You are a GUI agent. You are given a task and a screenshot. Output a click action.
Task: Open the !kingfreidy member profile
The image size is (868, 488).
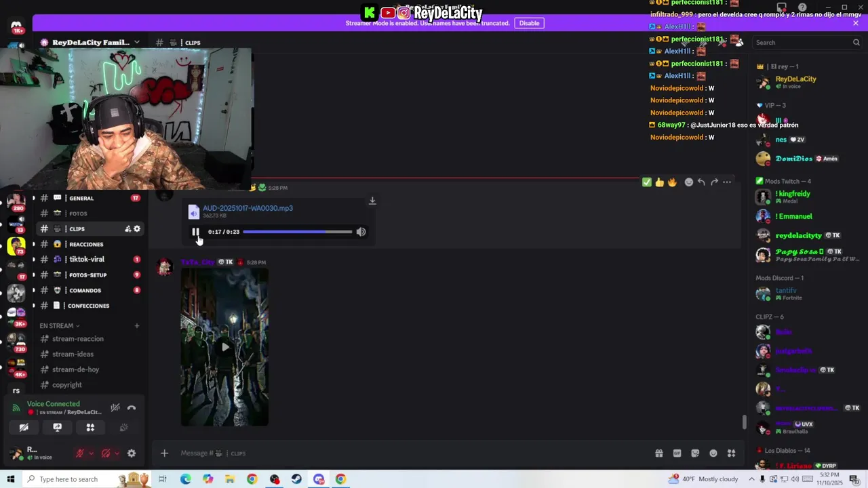(807, 197)
